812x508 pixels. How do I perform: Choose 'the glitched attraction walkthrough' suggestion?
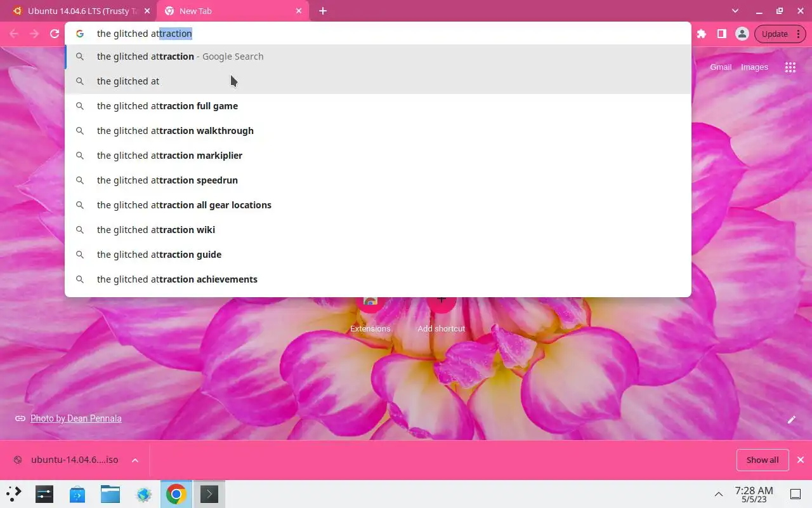(x=378, y=131)
